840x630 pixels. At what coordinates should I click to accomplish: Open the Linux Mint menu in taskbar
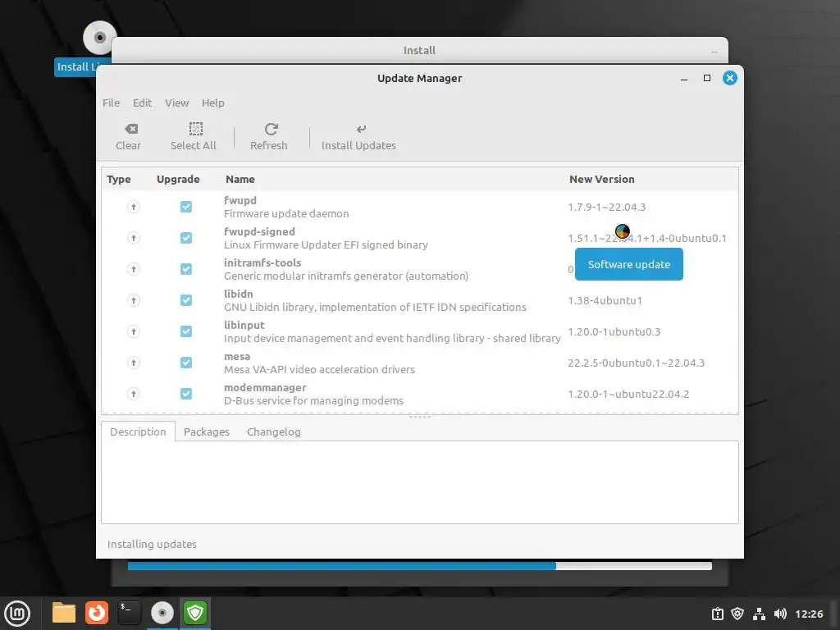point(17,613)
